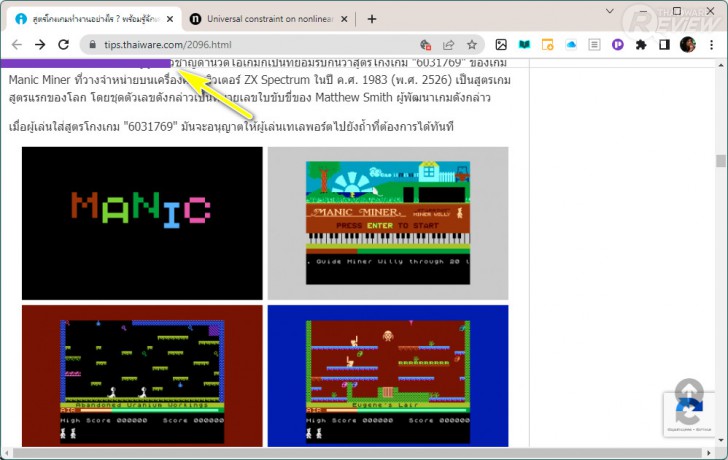Open the orange calendar extension icon

click(x=547, y=45)
